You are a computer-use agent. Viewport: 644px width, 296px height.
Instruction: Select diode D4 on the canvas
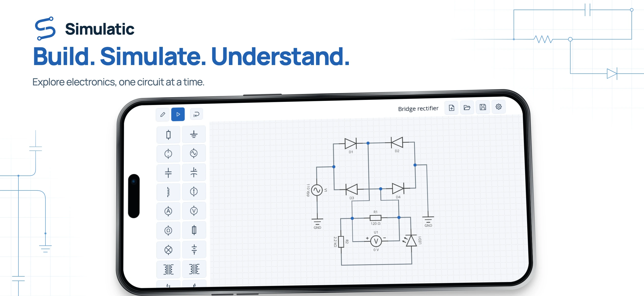pyautogui.click(x=398, y=188)
